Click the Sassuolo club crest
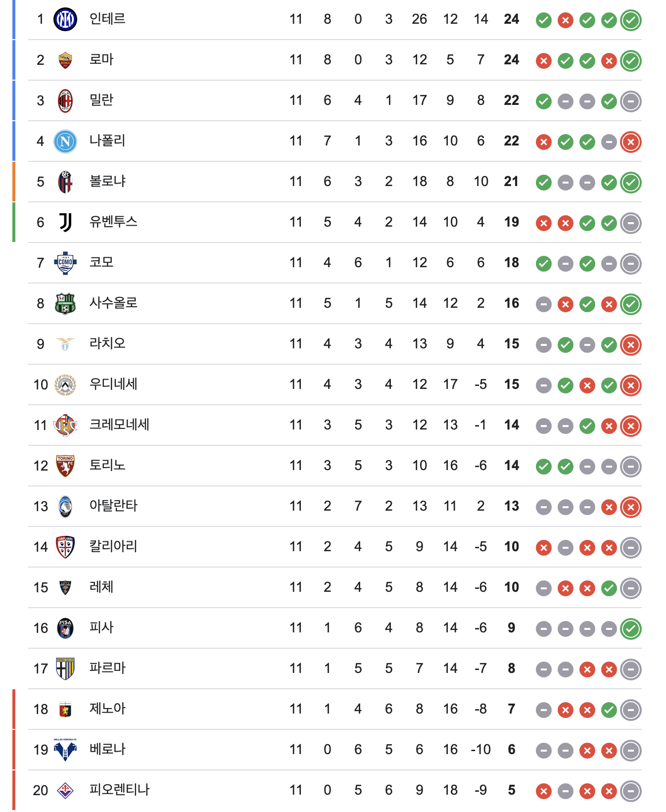The height and width of the screenshot is (812, 666). point(65,303)
